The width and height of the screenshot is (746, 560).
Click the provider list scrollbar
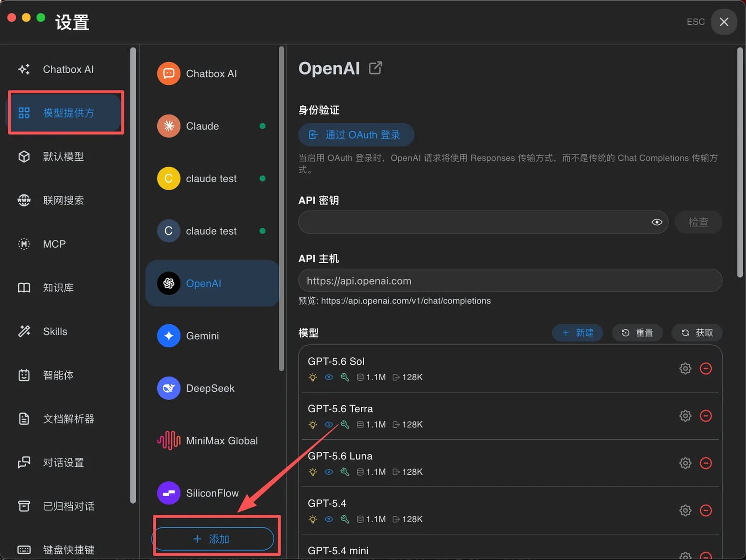click(281, 209)
